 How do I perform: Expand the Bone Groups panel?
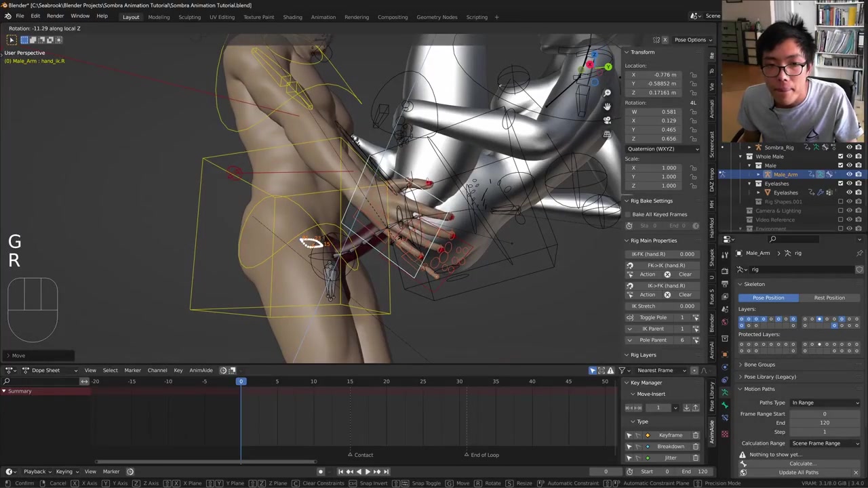(759, 365)
